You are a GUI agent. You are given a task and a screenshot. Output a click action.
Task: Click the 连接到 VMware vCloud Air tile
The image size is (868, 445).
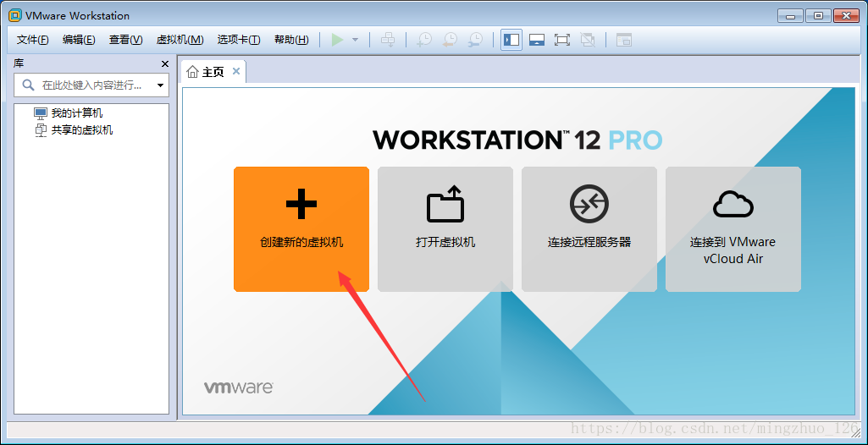click(x=733, y=229)
